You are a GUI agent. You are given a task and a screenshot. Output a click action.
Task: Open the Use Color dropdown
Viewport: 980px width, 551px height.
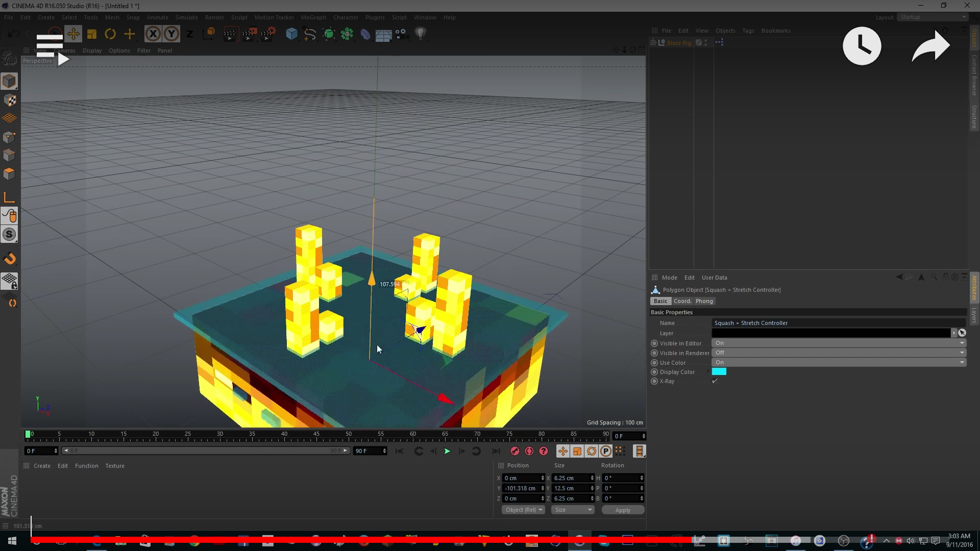[839, 363]
